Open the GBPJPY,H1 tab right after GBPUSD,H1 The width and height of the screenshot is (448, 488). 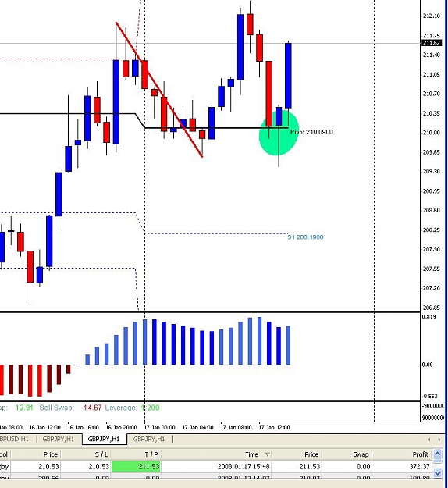click(x=59, y=439)
